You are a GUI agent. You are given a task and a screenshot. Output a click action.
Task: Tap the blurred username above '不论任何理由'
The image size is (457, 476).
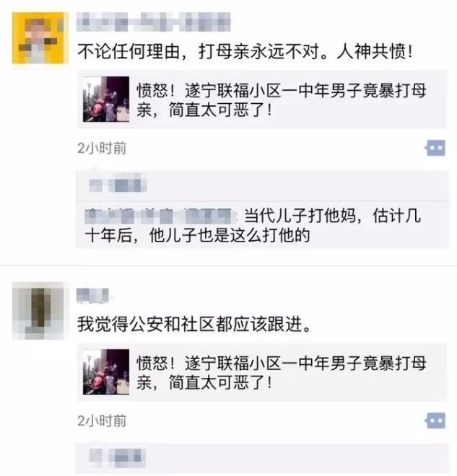click(154, 22)
